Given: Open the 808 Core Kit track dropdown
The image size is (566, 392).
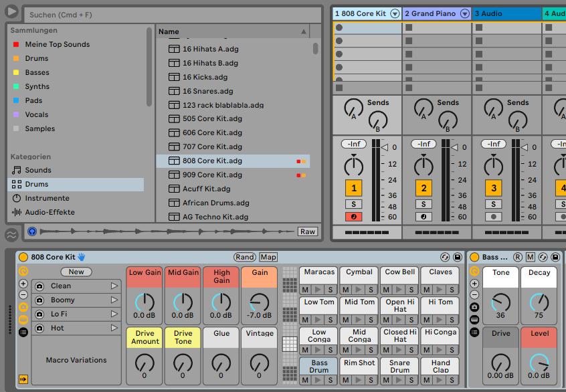Looking at the screenshot, I should (x=393, y=13).
